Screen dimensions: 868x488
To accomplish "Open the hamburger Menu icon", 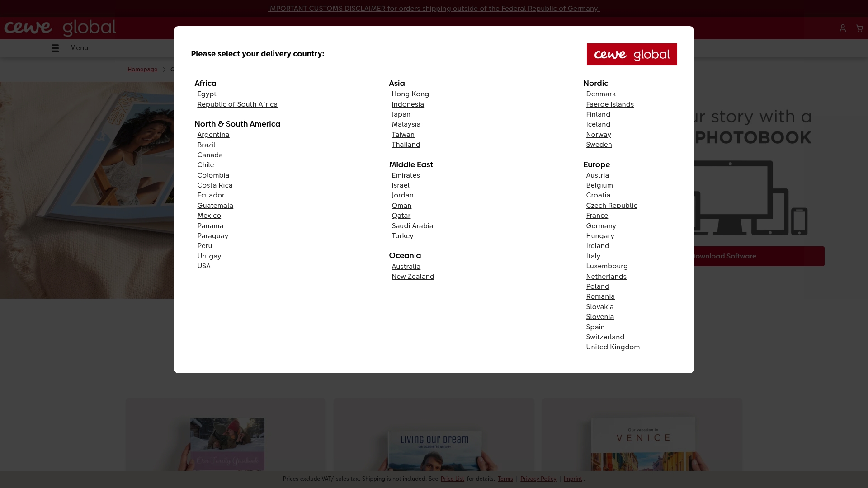I will click(55, 48).
